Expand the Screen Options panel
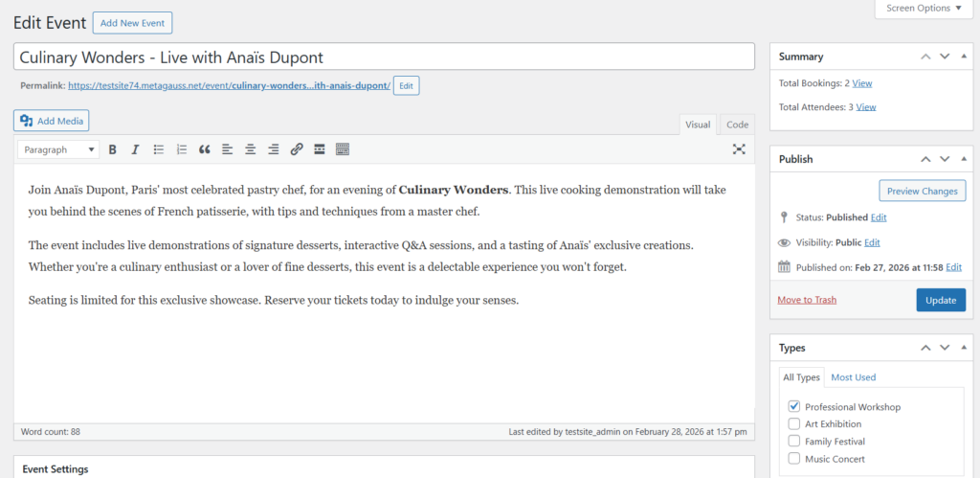The image size is (980, 478). [x=924, y=9]
